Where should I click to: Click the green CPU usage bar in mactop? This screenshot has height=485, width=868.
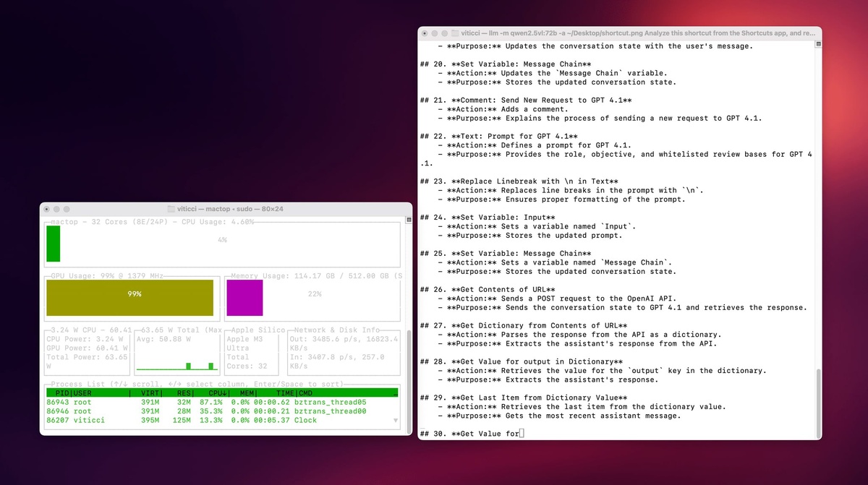[x=53, y=244]
